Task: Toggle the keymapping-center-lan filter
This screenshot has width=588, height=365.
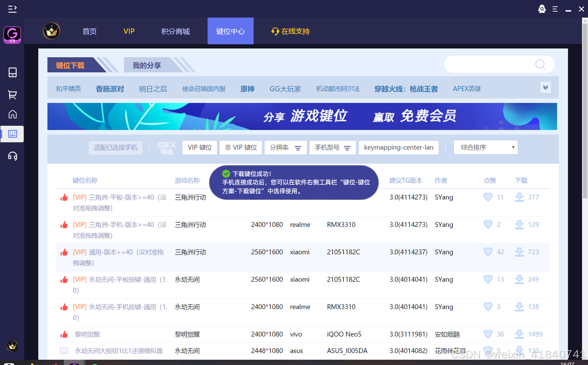Action: (399, 148)
